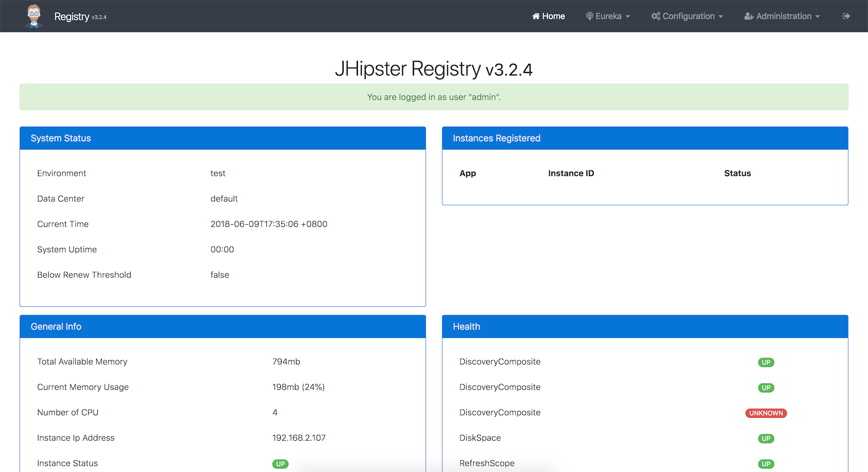
Task: Click the System Status panel header
Action: coord(223,138)
